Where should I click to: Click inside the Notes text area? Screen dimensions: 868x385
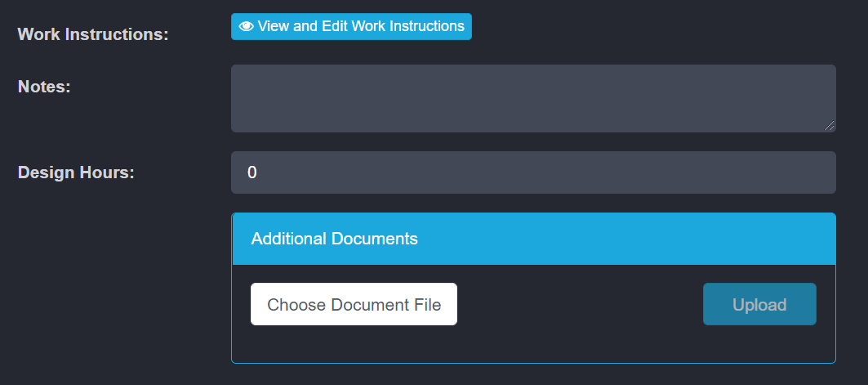click(532, 98)
